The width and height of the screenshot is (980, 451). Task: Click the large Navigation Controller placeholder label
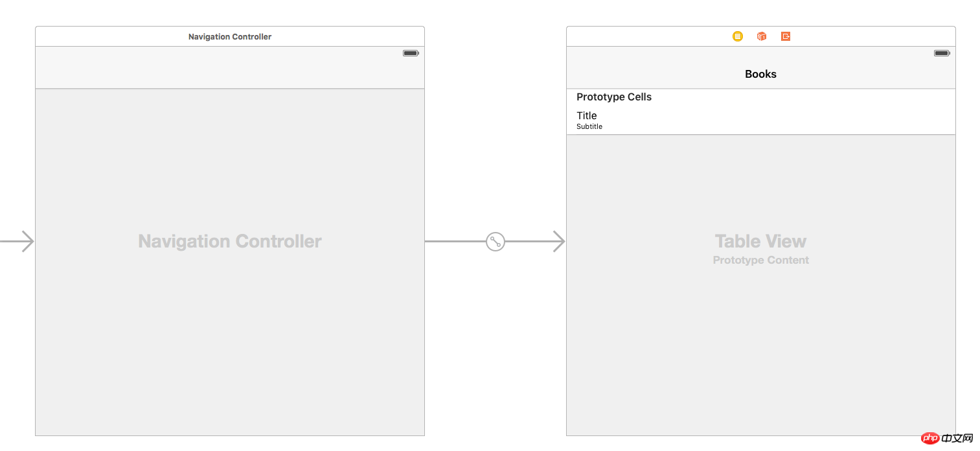tap(230, 241)
